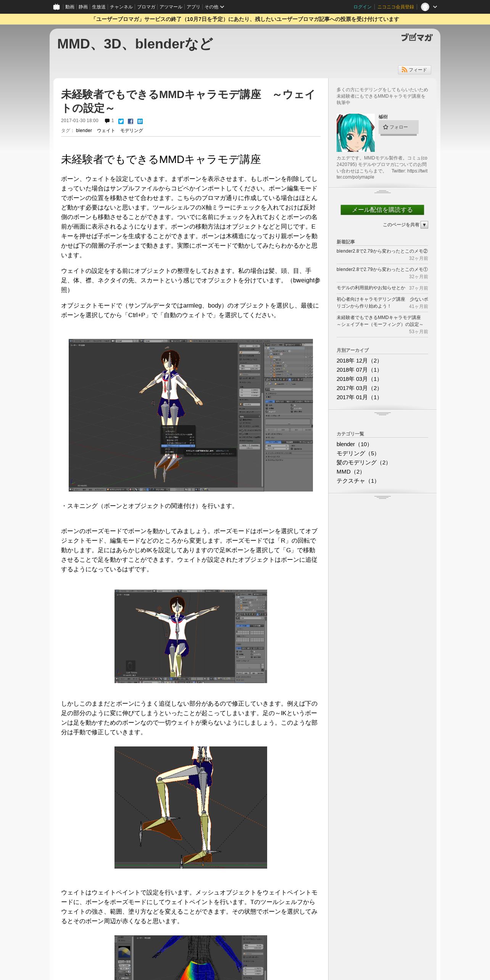Screen dimensions: 490x980
Task: Open 2018年 12月 archive
Action: (359, 361)
